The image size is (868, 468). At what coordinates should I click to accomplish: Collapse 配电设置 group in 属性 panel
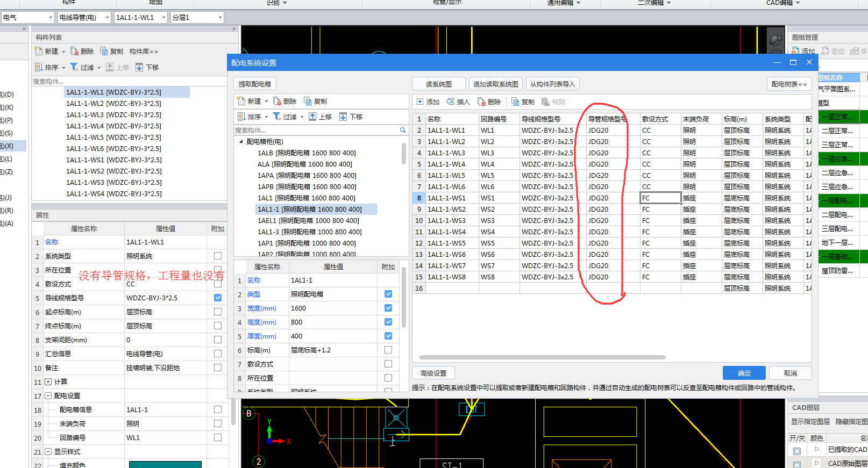point(48,395)
